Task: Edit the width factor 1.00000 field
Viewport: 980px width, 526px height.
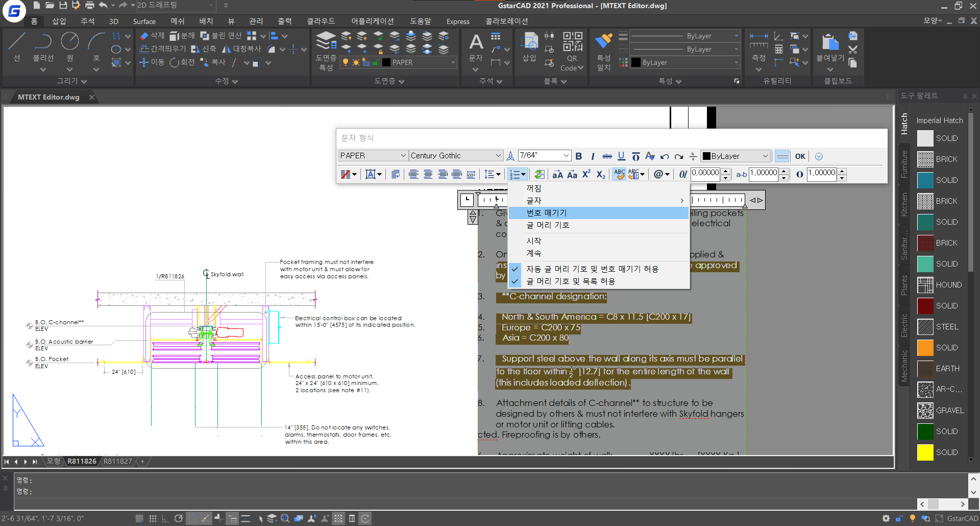Action: tap(822, 173)
